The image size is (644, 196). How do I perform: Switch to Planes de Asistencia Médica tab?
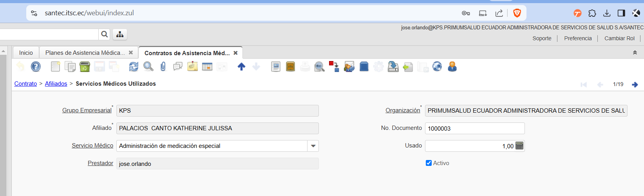tap(85, 53)
